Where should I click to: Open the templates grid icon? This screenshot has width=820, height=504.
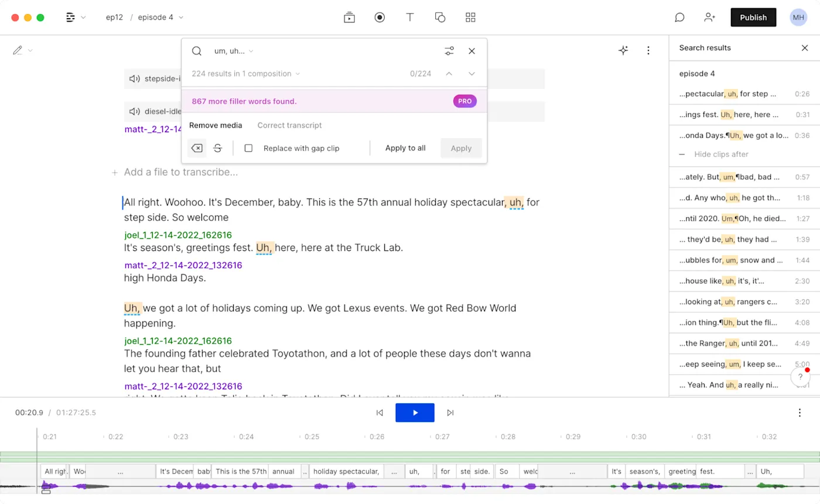(470, 18)
